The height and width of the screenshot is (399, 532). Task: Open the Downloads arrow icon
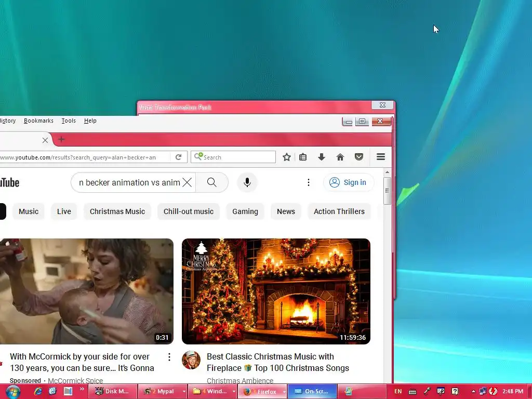322,157
